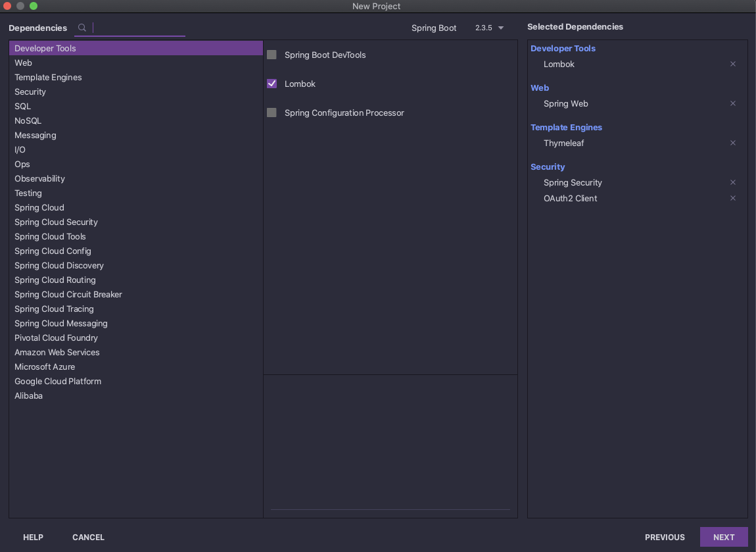Click the search magnifier icon
The height and width of the screenshot is (552, 756).
click(82, 28)
